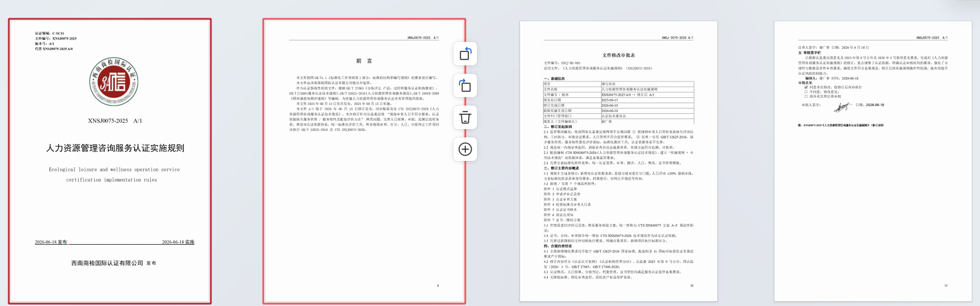
Task: Select the 前言 preface page thumbnail
Action: tap(364, 161)
